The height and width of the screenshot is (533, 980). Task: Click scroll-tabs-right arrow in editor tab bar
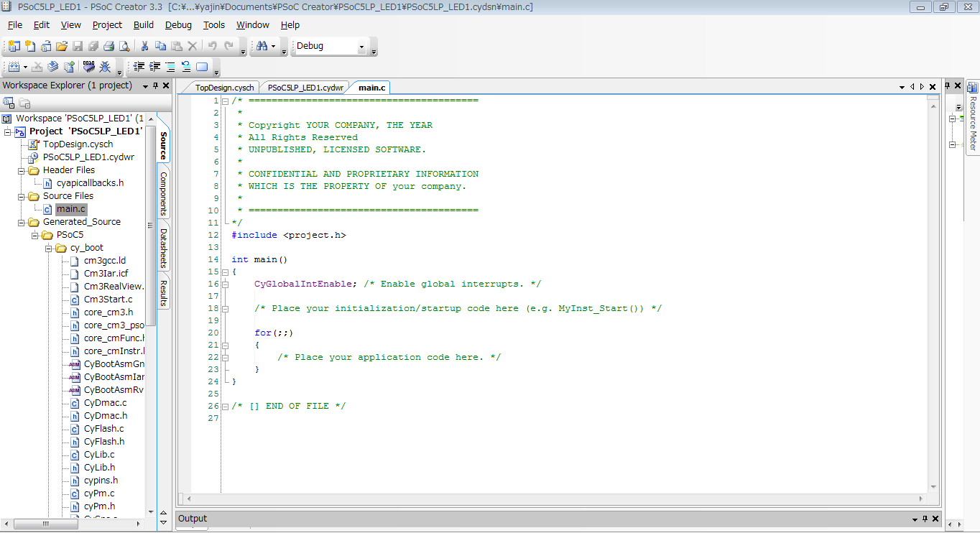923,87
